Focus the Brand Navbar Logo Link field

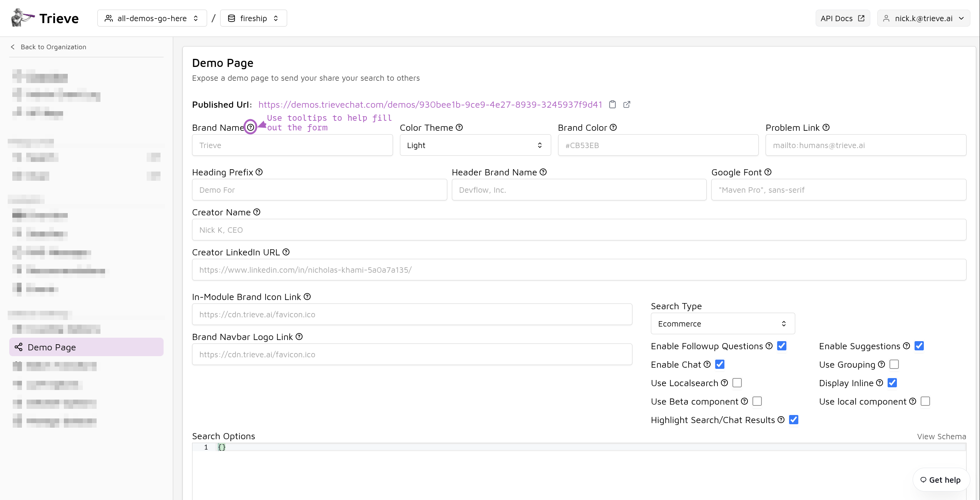(x=412, y=354)
